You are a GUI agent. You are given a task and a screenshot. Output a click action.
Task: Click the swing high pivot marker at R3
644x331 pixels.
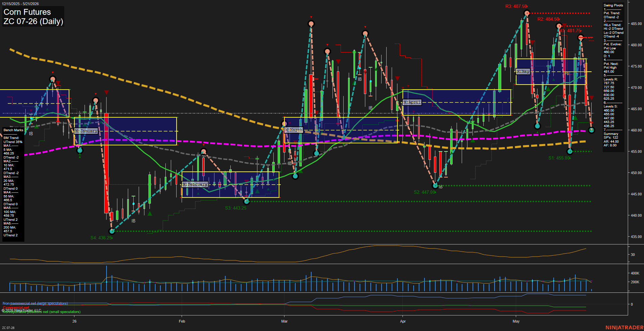pyautogui.click(x=527, y=13)
